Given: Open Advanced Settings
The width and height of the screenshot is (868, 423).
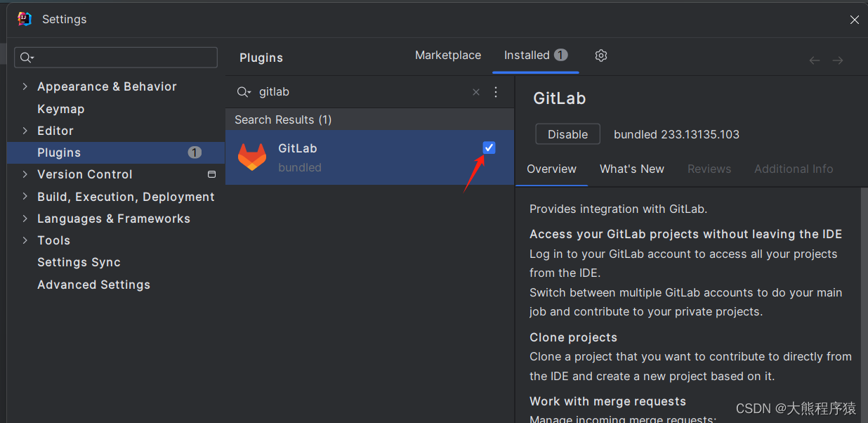Looking at the screenshot, I should tap(93, 285).
